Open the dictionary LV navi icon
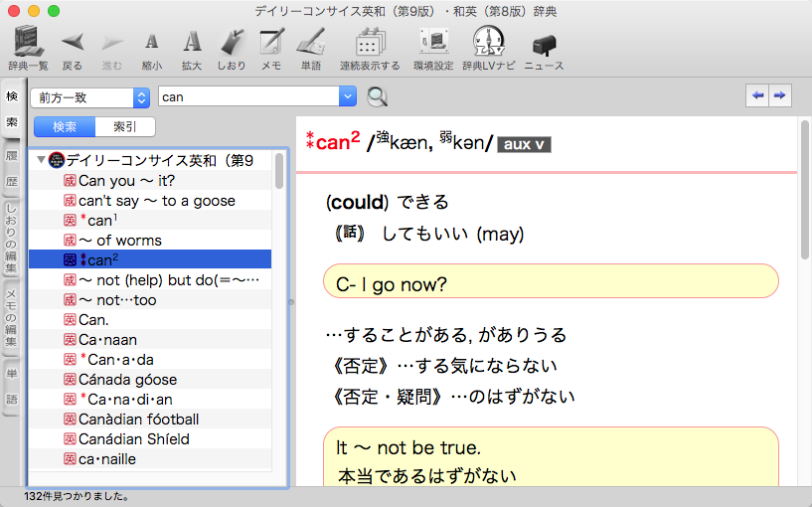 tap(489, 42)
